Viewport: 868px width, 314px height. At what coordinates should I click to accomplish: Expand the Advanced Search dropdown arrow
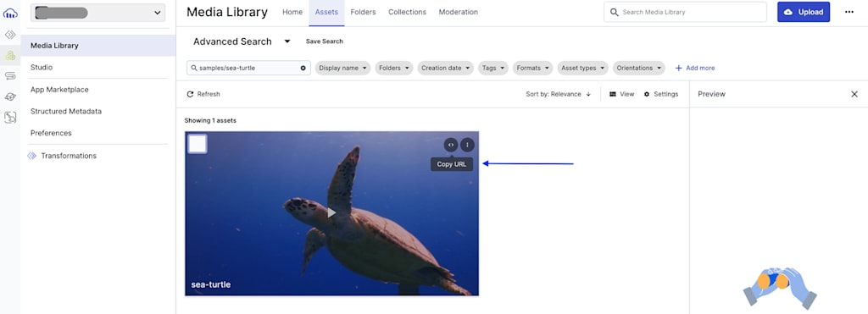pyautogui.click(x=287, y=41)
